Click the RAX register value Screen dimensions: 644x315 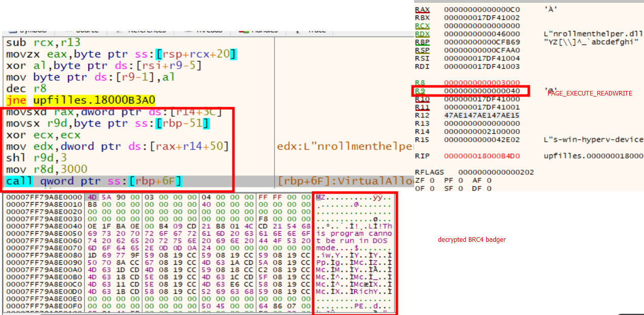point(479,10)
